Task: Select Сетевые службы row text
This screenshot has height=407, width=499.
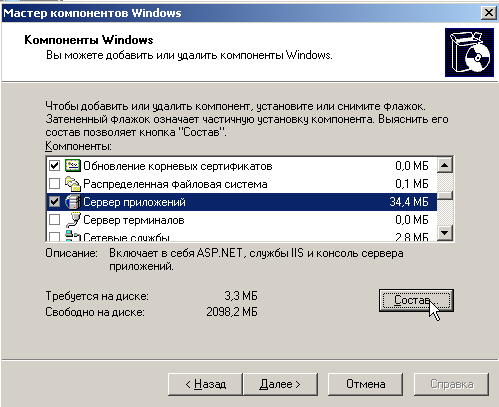Action: tap(126, 237)
